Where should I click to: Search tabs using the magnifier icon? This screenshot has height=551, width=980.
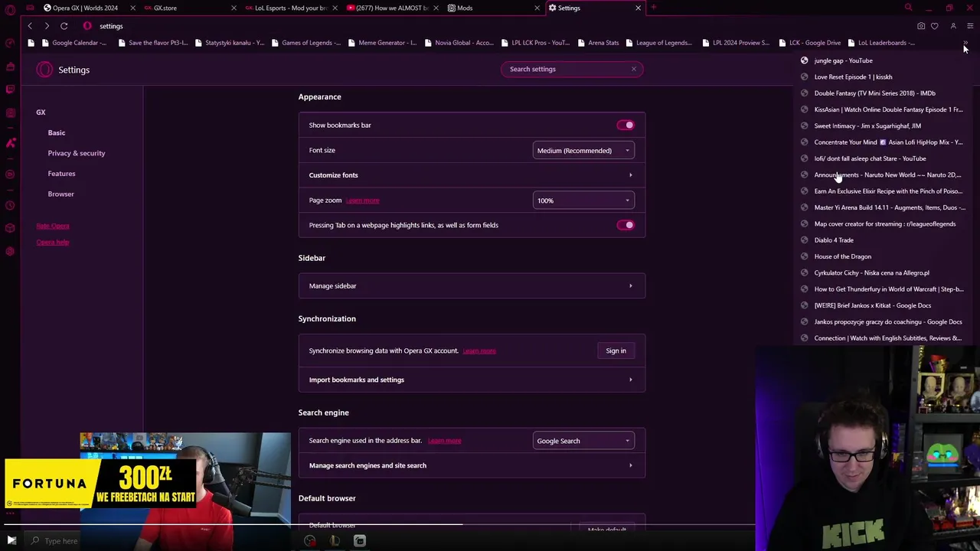[908, 8]
